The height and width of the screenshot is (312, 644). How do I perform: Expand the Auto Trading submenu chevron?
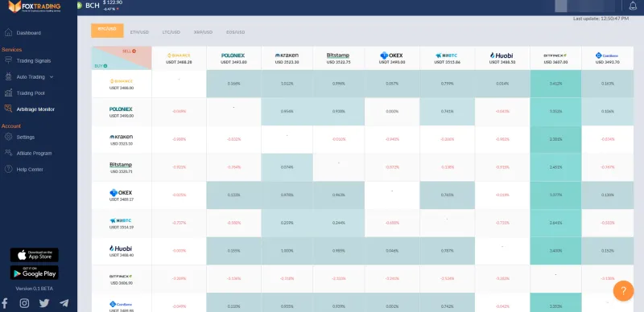[52, 76]
